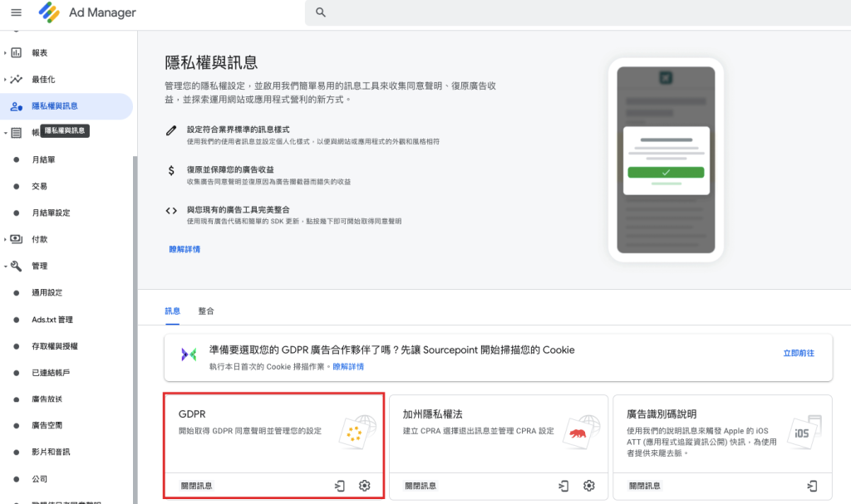The width and height of the screenshot is (851, 504).
Task: Click 關閉訊息 on 加州隱私權法 card
Action: coord(421,486)
